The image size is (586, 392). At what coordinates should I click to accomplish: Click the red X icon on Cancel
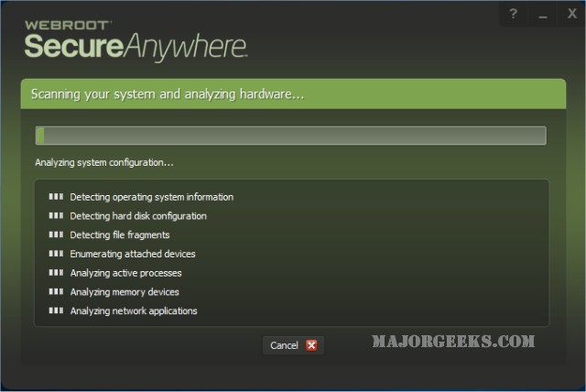tap(311, 345)
